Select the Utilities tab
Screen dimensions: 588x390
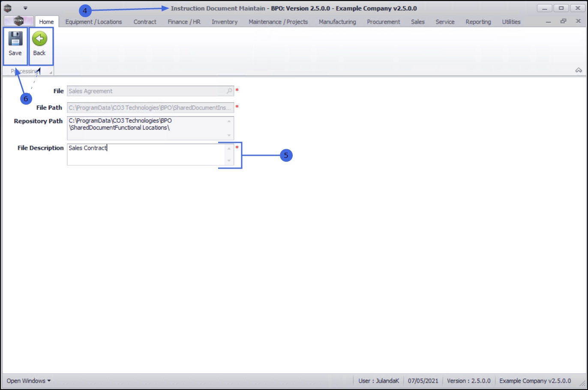511,22
